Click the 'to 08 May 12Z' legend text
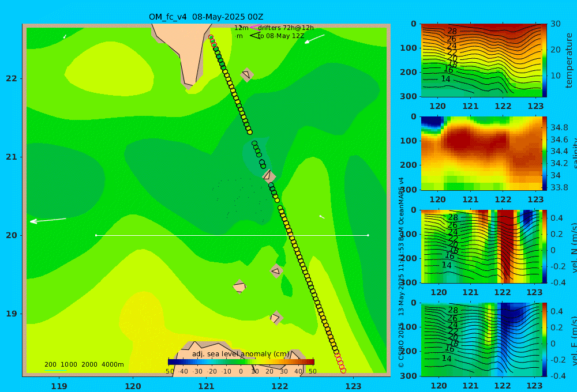Image resolution: width=577 pixels, height=392 pixels. point(281,36)
